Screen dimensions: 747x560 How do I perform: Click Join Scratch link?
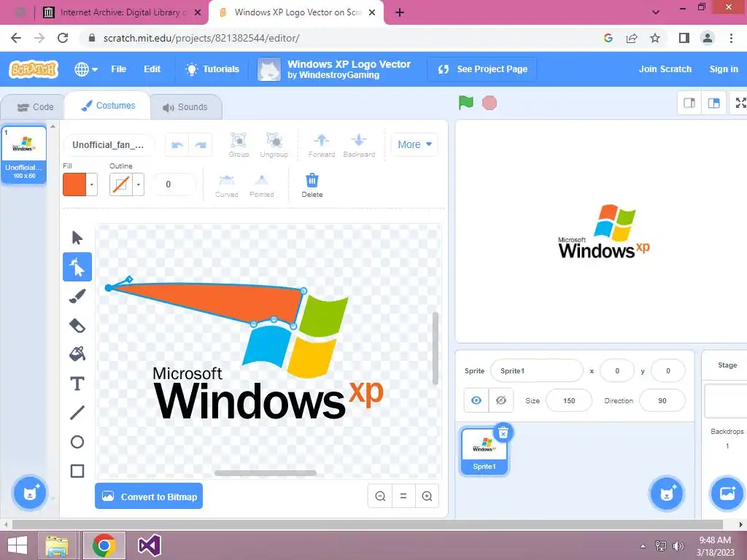click(x=665, y=69)
